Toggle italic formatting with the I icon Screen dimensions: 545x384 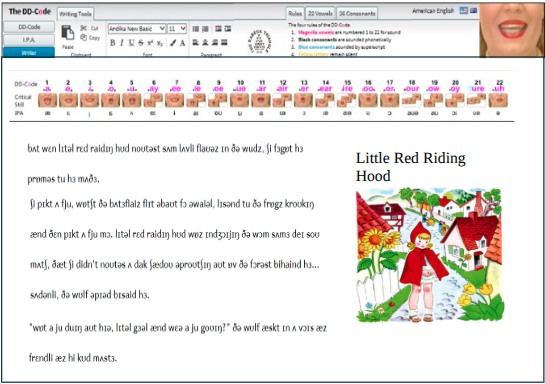pyautogui.click(x=122, y=43)
